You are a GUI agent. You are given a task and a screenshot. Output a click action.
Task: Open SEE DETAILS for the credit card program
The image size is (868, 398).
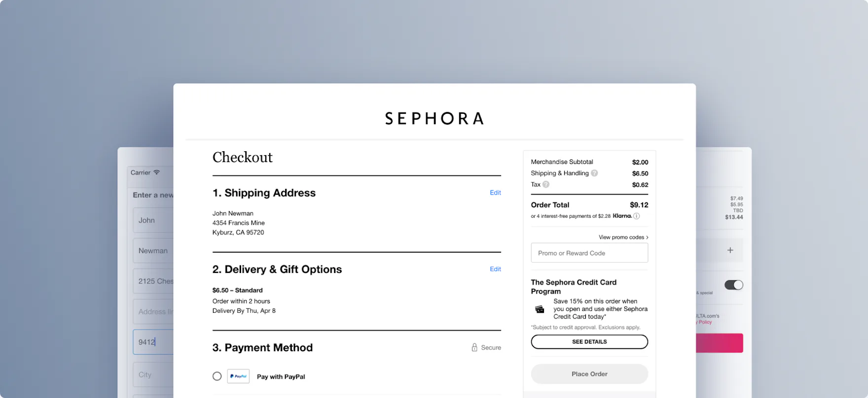click(x=589, y=341)
